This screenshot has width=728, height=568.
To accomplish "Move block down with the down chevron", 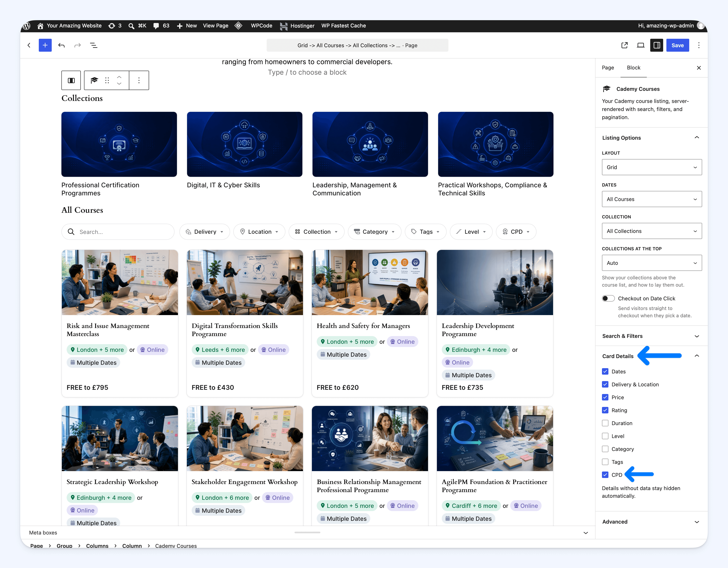I will [119, 84].
